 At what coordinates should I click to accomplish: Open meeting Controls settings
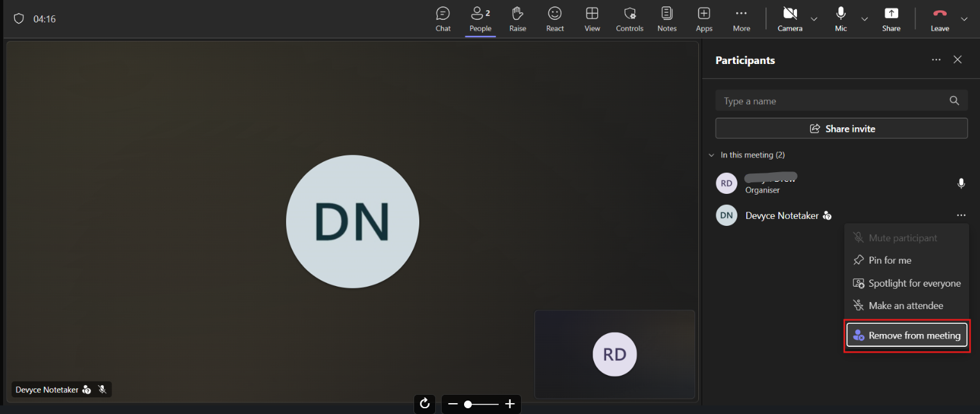(x=630, y=19)
